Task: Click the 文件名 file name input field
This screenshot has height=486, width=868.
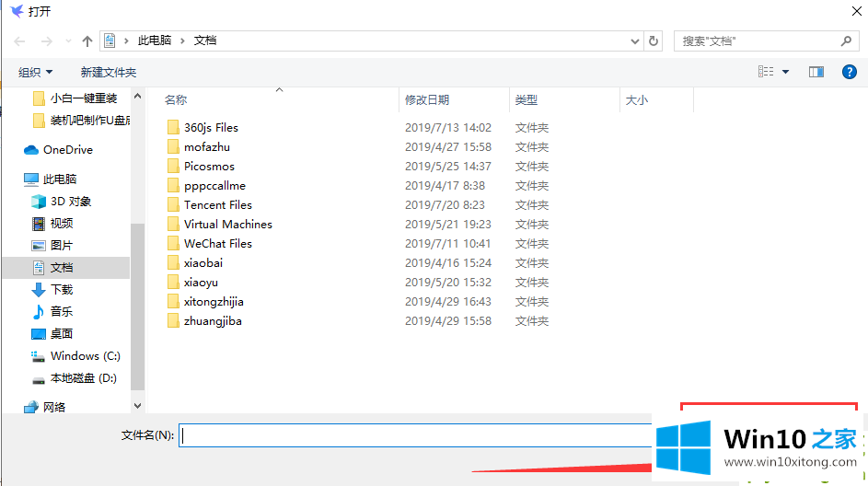Action: pos(414,435)
